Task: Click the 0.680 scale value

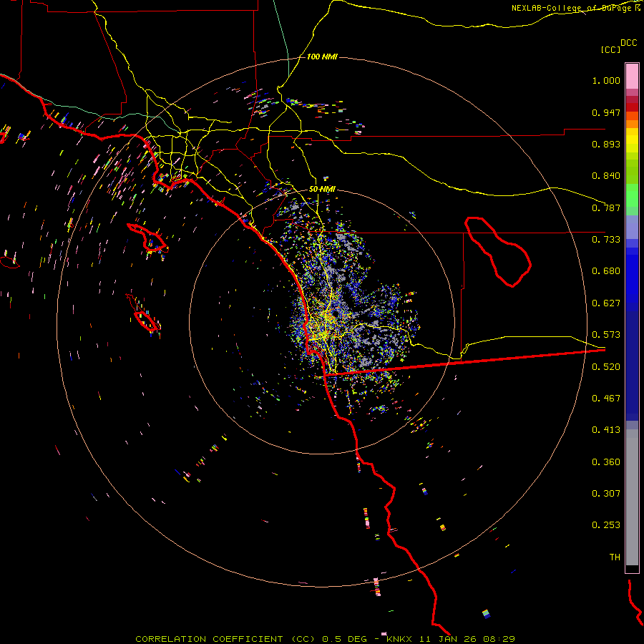Action: tap(606, 271)
